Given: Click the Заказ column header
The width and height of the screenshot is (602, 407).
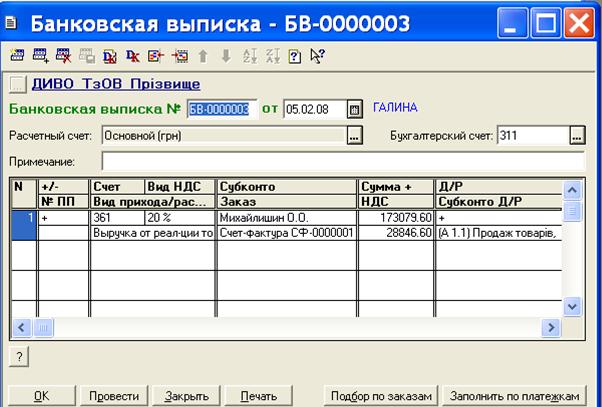Looking at the screenshot, I should click(x=287, y=202).
